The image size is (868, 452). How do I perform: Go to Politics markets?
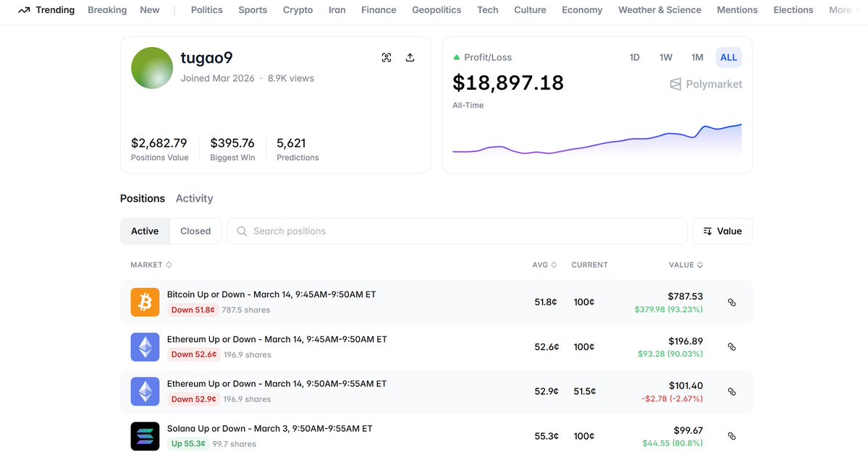(206, 10)
